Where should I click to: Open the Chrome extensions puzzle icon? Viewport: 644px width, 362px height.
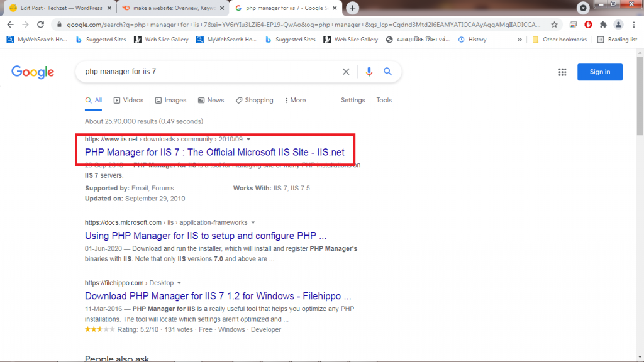point(604,25)
